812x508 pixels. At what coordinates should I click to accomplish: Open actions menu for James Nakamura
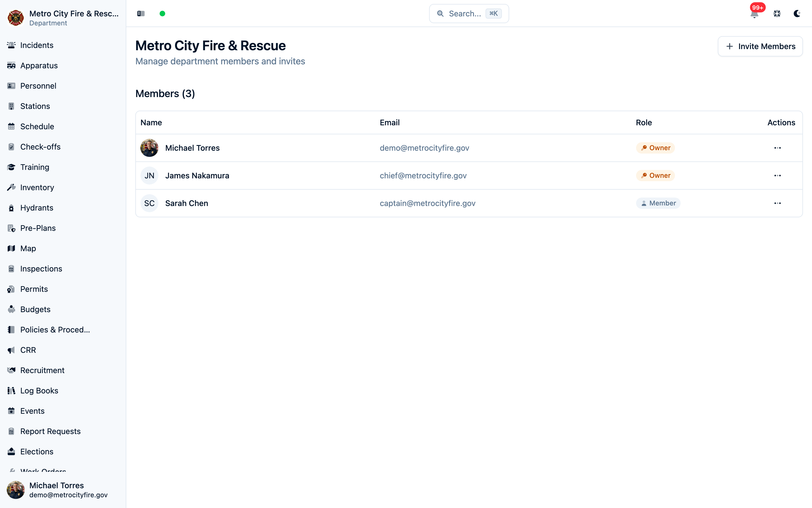(x=777, y=175)
